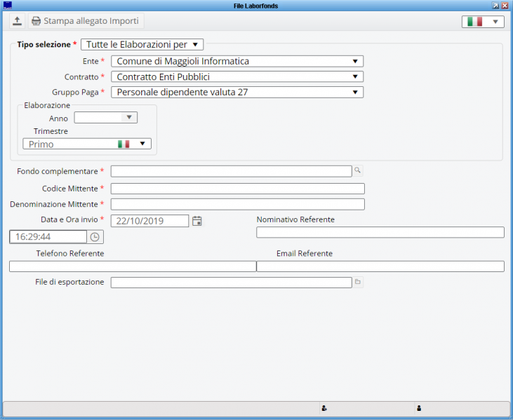Screen dimensions: 513x420
Task: Open the language flag dropdown at top right
Action: (483, 22)
